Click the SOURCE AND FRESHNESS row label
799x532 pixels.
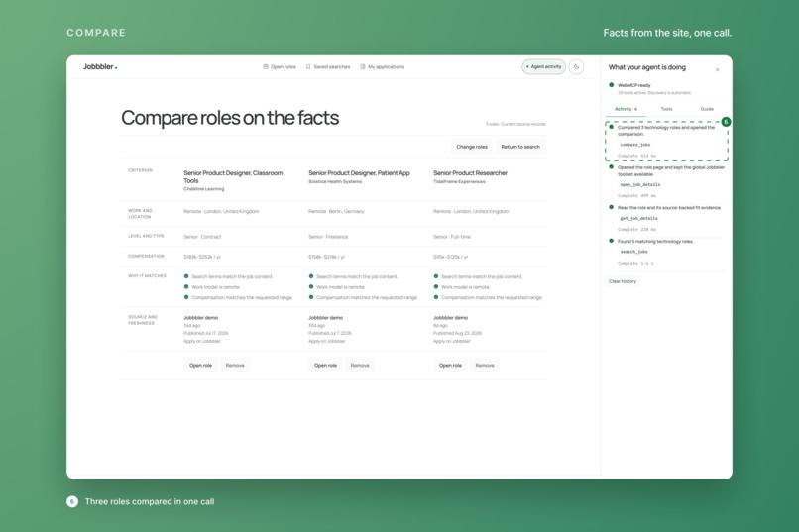142,320
